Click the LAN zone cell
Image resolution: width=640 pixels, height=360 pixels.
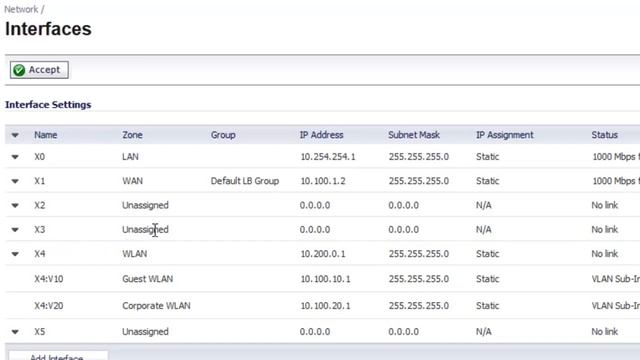coord(130,157)
